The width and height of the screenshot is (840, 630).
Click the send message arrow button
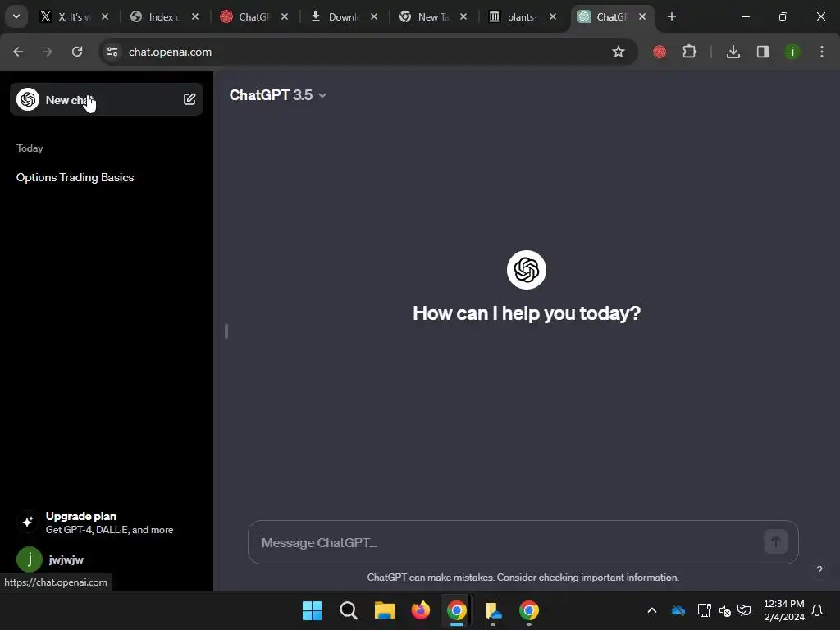coord(776,542)
